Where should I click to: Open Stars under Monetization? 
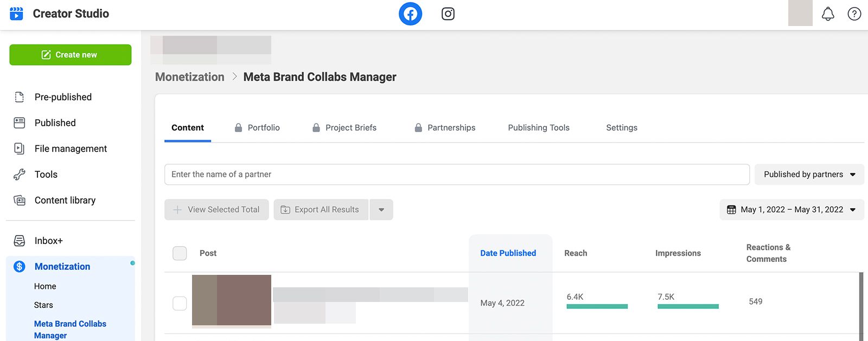pos(43,305)
